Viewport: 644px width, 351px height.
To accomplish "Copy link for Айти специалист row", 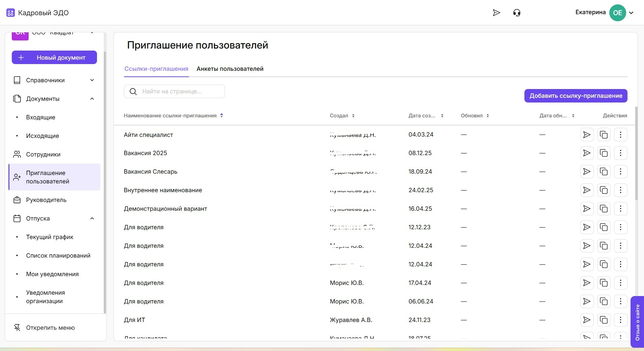I will pos(604,135).
